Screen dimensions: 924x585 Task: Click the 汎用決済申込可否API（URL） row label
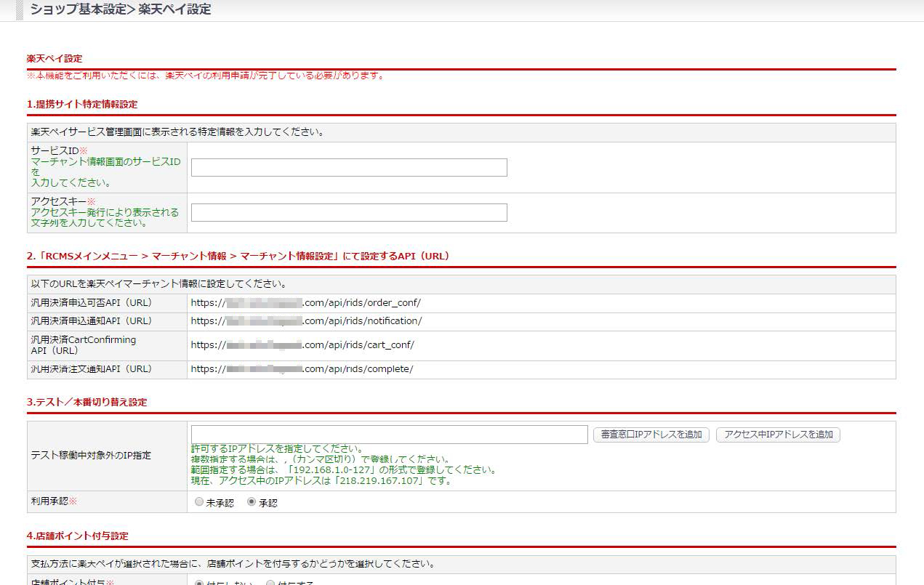pyautogui.click(x=91, y=303)
